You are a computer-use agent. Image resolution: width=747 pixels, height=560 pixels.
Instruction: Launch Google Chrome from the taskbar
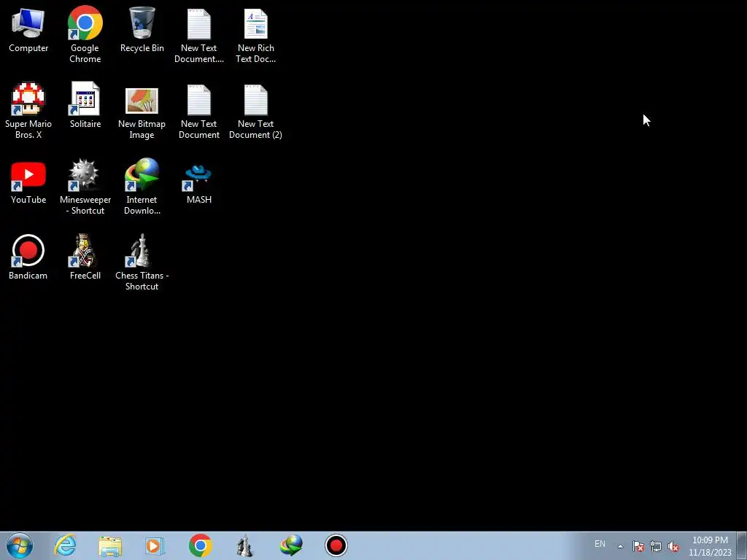(200, 545)
